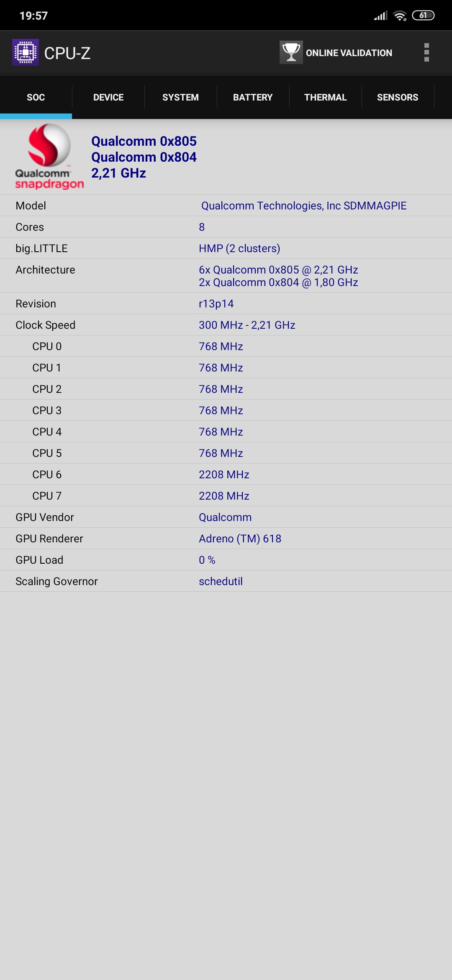Screen dimensions: 452x980
Task: Tap the Qualcomm Snapdragon logo
Action: pyautogui.click(x=49, y=156)
